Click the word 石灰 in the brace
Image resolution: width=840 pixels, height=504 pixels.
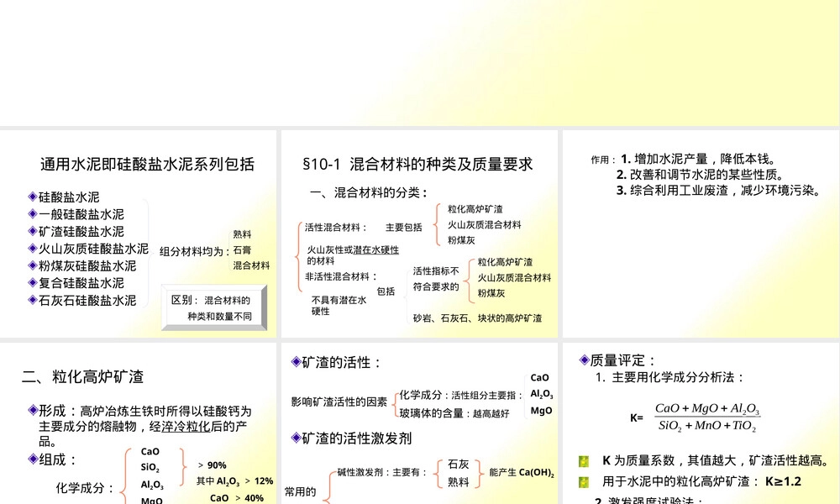(458, 464)
